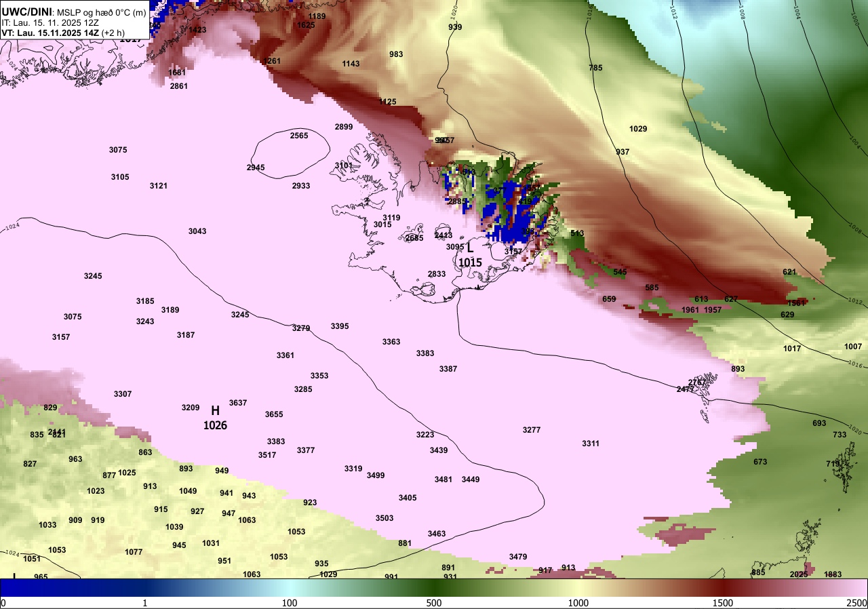The height and width of the screenshot is (609, 868).
Task: Click the height value 3243
Action: click(x=145, y=321)
